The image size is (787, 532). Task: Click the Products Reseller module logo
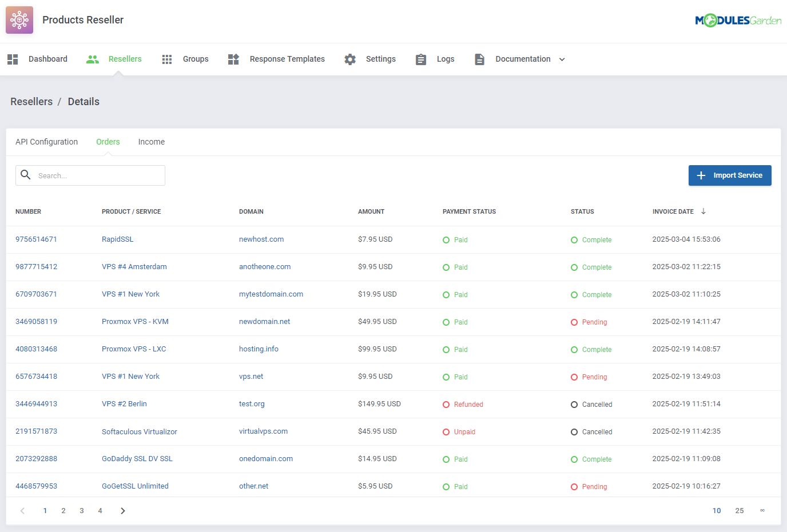(19, 19)
